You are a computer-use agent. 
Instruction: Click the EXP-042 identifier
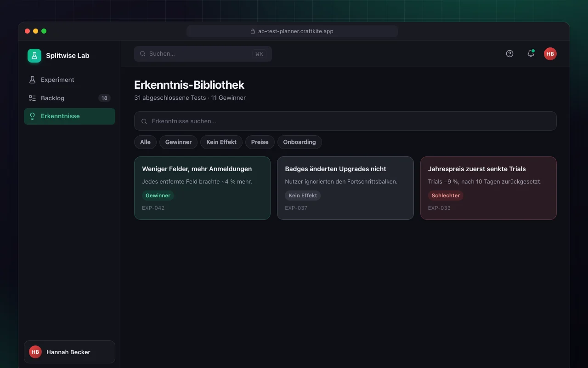click(x=153, y=208)
